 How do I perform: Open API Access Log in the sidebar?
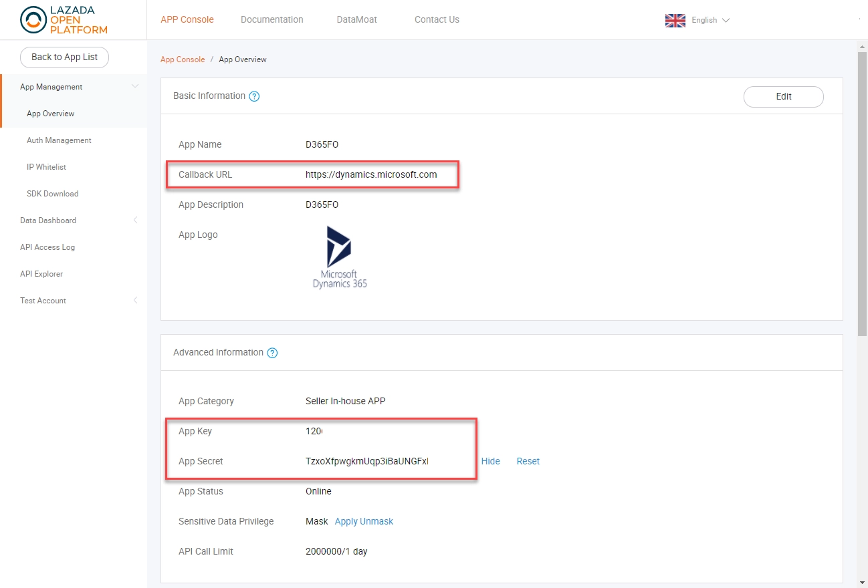tap(47, 247)
